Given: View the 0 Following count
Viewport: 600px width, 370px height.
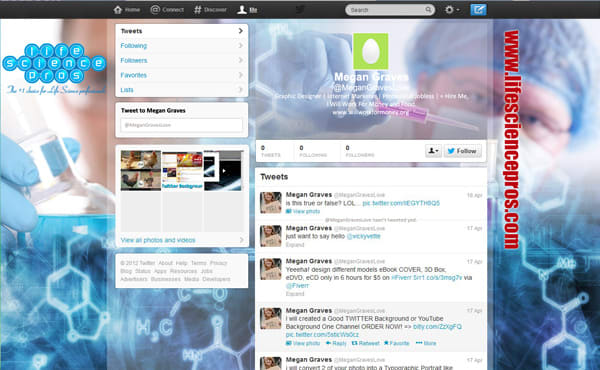Looking at the screenshot, I should point(313,151).
